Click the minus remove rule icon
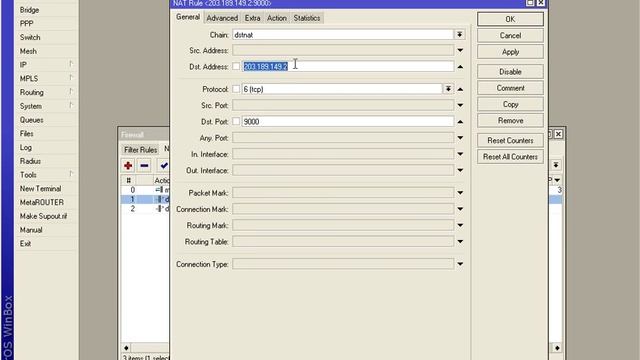The height and width of the screenshot is (360, 640). [144, 165]
